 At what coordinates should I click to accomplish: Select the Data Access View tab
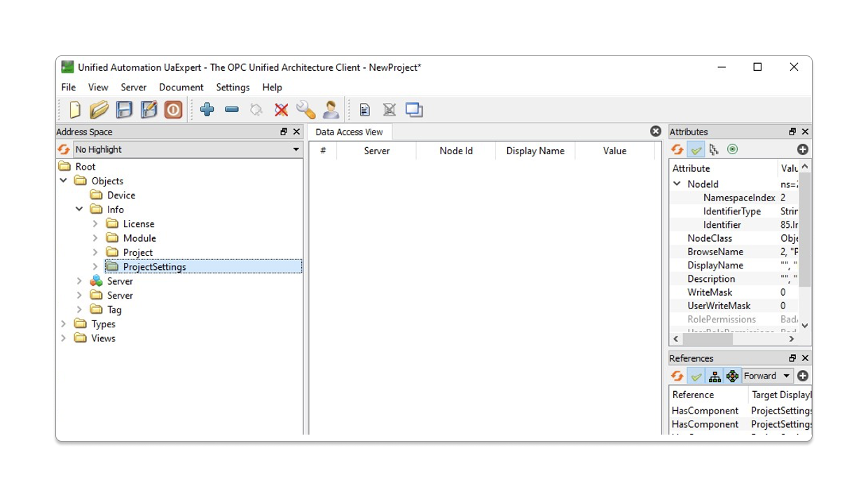coord(349,132)
